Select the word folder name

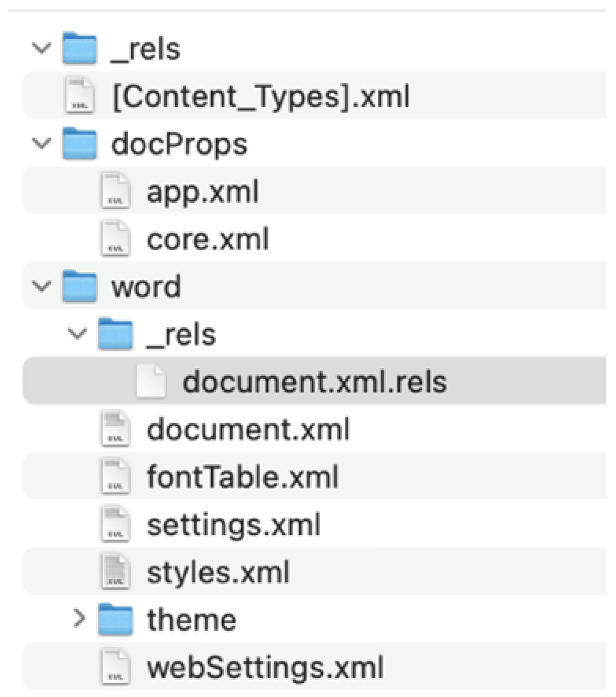(x=146, y=287)
